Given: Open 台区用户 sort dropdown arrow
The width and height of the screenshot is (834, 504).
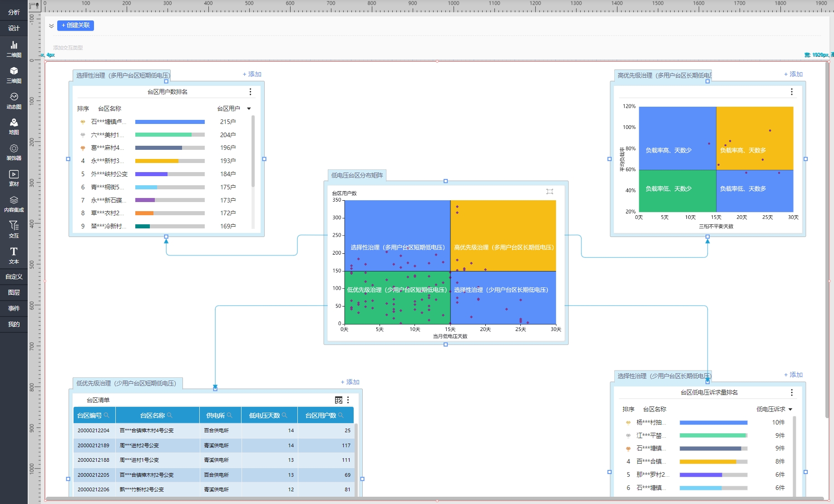Looking at the screenshot, I should (x=249, y=109).
